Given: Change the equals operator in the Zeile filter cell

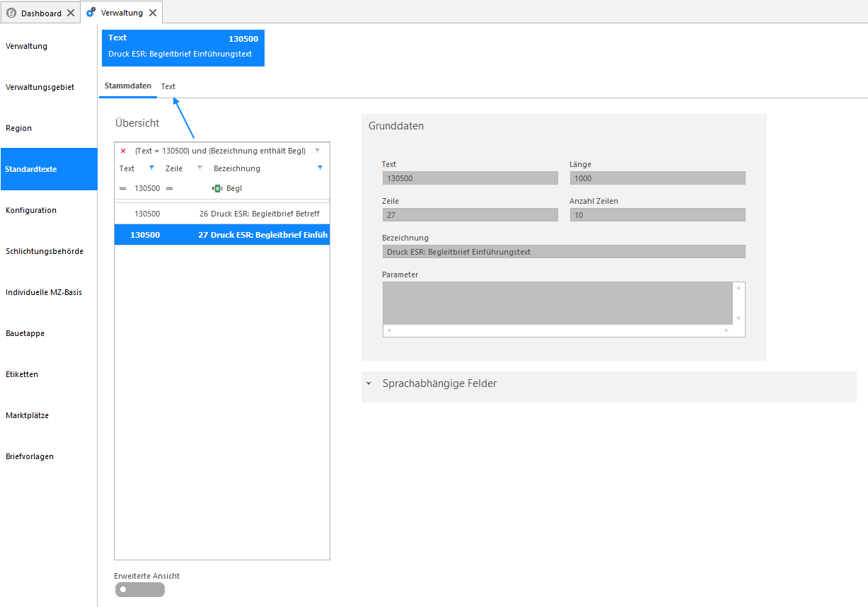Looking at the screenshot, I should (169, 189).
